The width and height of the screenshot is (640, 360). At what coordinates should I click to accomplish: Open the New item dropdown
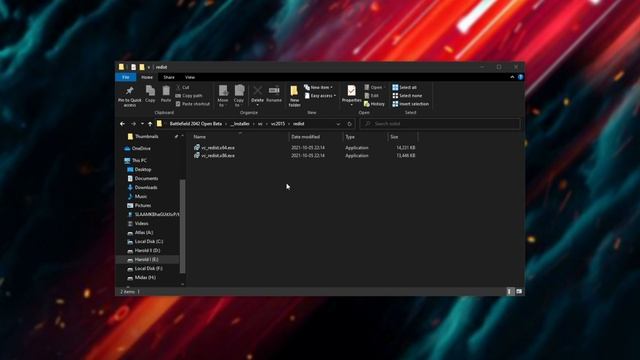click(318, 87)
